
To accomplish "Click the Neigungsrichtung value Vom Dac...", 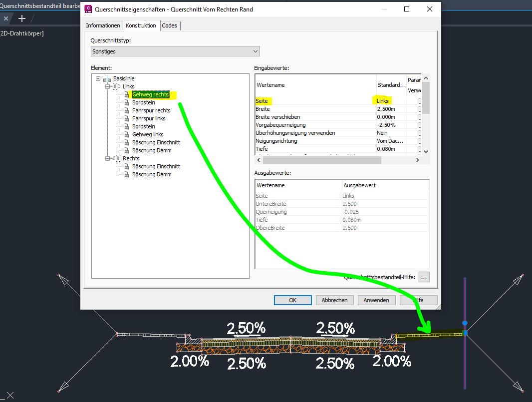I will coord(390,141).
